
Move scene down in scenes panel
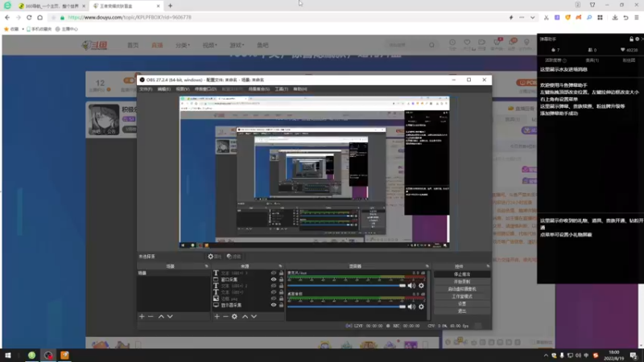pyautogui.click(x=170, y=316)
